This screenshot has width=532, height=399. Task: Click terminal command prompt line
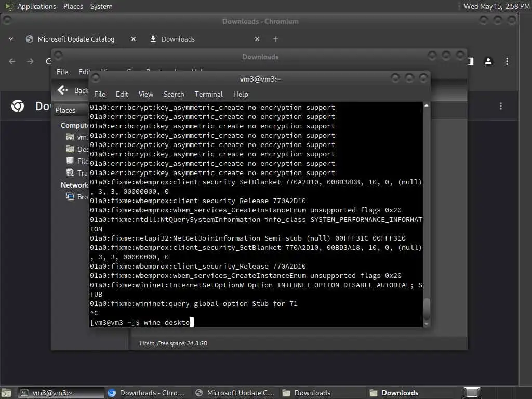coord(256,322)
